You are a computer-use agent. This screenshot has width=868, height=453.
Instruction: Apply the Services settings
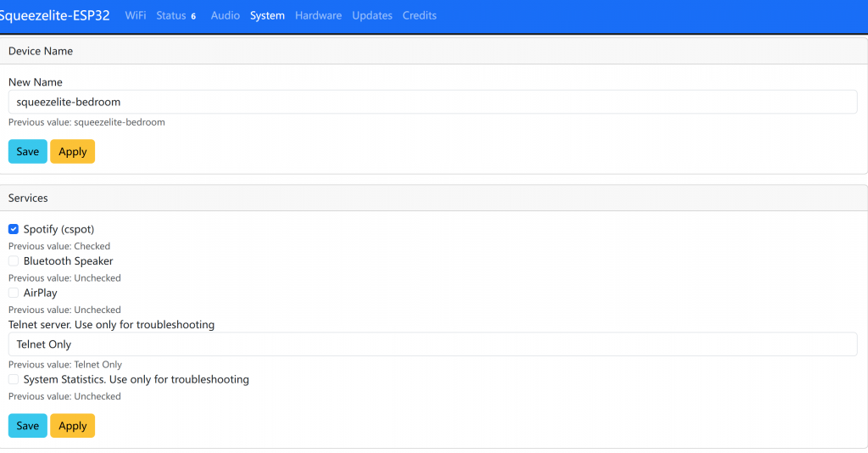point(72,425)
